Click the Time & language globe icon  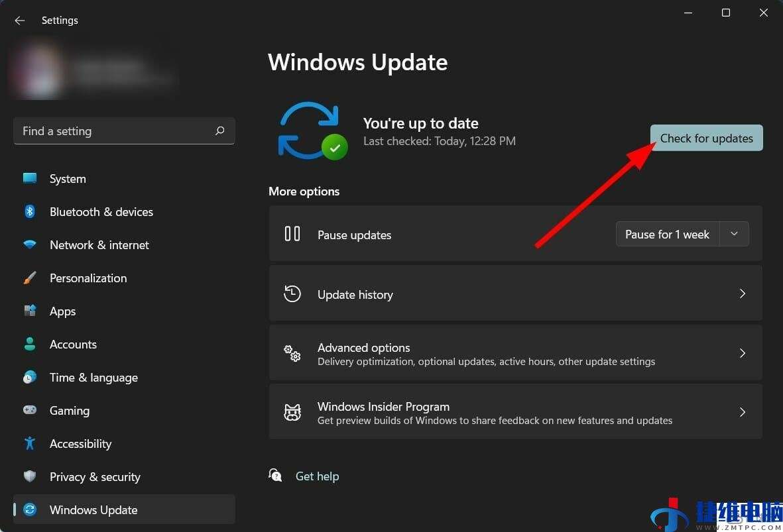tap(30, 377)
